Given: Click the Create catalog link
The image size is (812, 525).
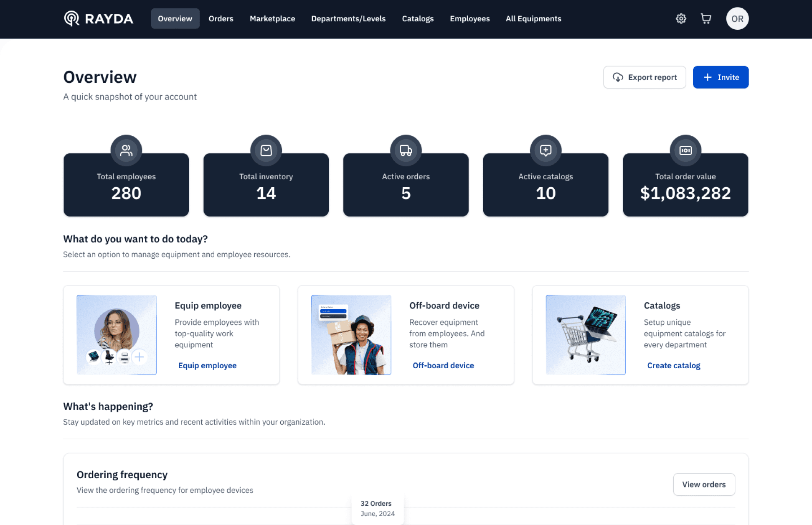Looking at the screenshot, I should (673, 365).
